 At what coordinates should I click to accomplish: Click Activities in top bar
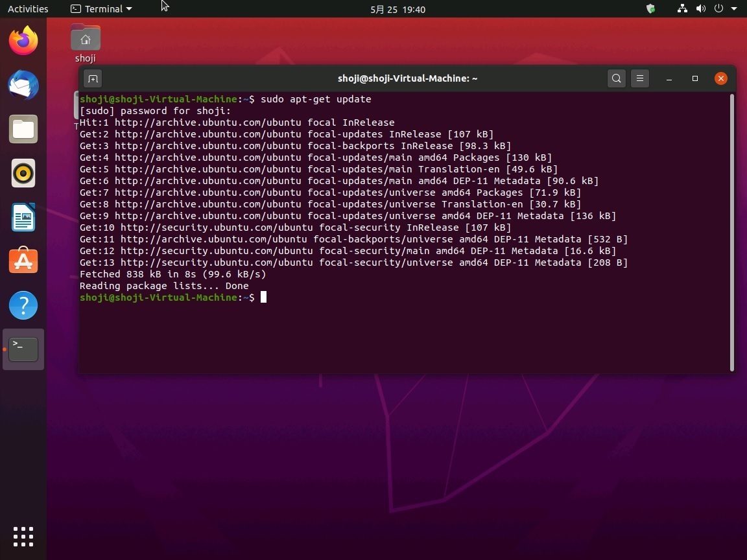28,9
